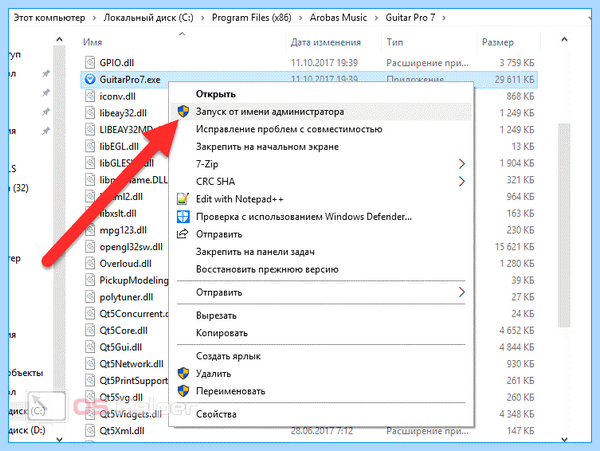Click the share icon next to Отправить
This screenshot has height=451, width=600.
click(x=183, y=234)
